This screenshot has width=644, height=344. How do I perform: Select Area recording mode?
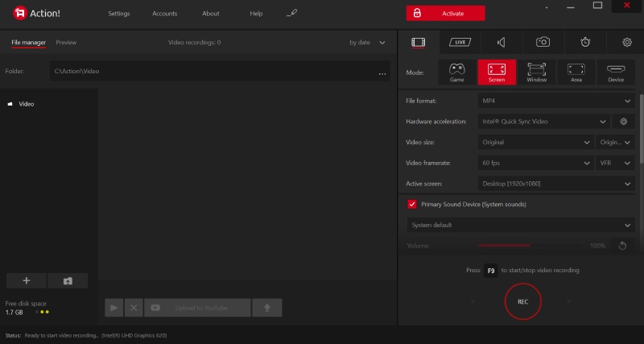click(576, 73)
